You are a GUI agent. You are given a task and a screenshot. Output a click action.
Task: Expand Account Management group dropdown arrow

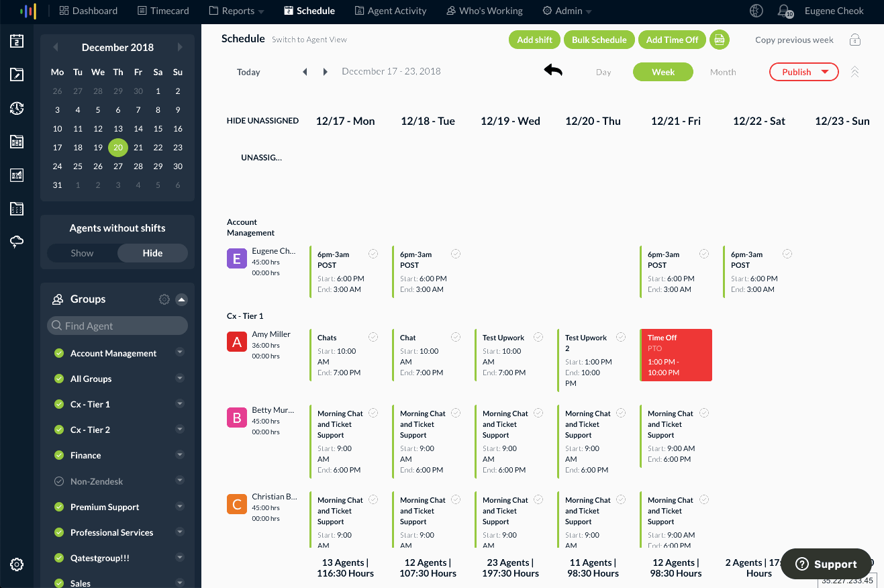click(x=180, y=352)
